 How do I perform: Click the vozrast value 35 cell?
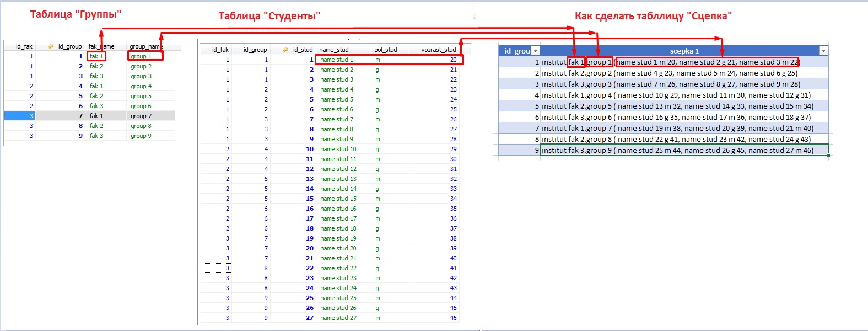tap(453, 209)
